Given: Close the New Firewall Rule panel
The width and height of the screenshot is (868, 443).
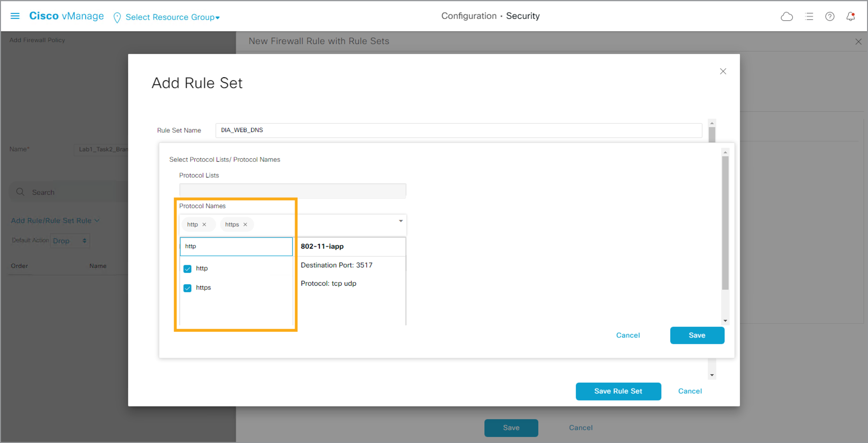Looking at the screenshot, I should 859,42.
